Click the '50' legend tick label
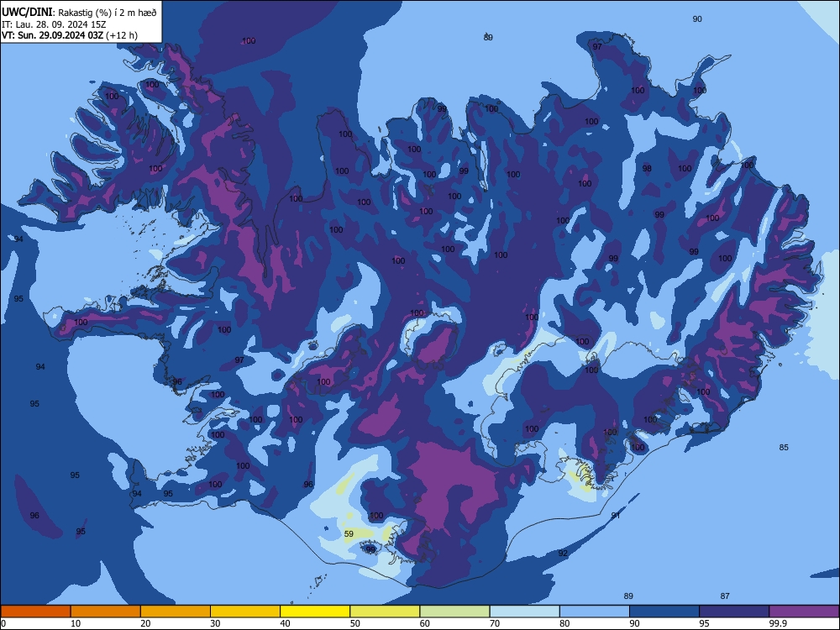This screenshot has height=630, width=840. tap(354, 623)
